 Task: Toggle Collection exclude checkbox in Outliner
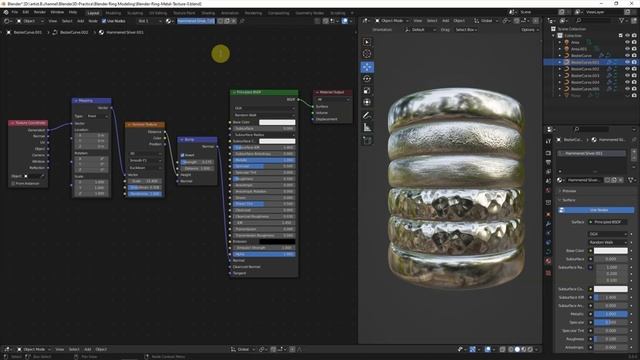[x=621, y=36]
